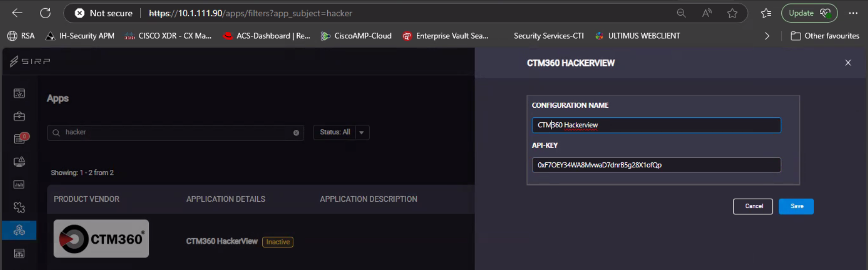Image resolution: width=868 pixels, height=270 pixels.
Task: Open the ULTIMUS WEBCLIENT bookmark
Action: point(638,36)
